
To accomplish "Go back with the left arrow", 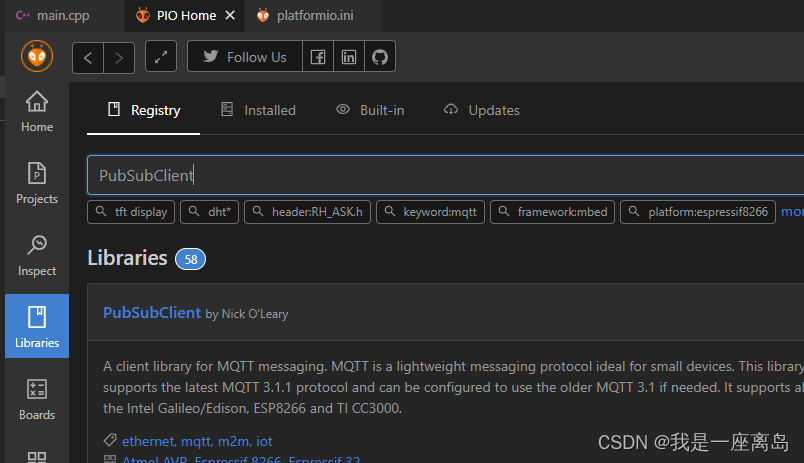I will [x=88, y=57].
